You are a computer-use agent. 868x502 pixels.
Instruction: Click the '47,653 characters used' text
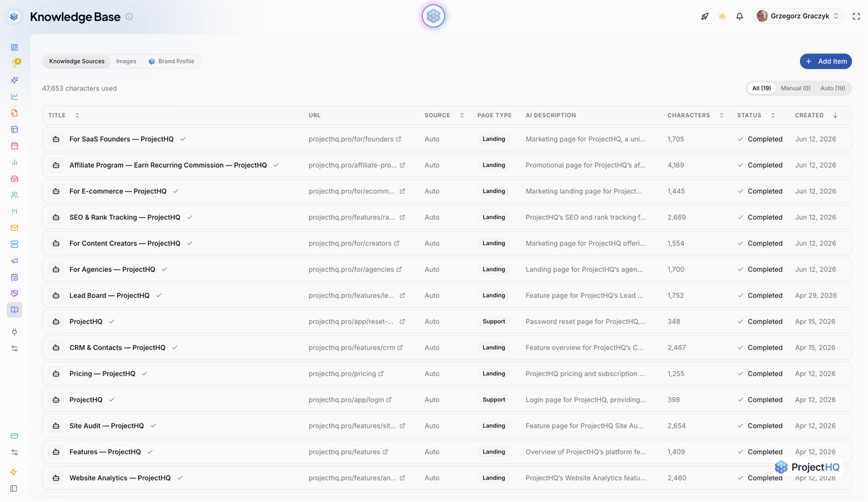point(80,88)
